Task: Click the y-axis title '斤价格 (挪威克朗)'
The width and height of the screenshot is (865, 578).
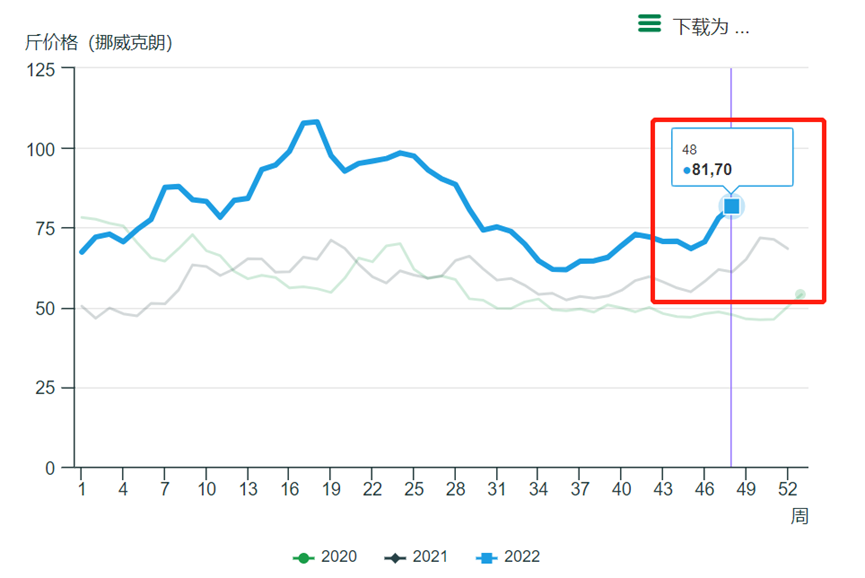Action: (98, 42)
